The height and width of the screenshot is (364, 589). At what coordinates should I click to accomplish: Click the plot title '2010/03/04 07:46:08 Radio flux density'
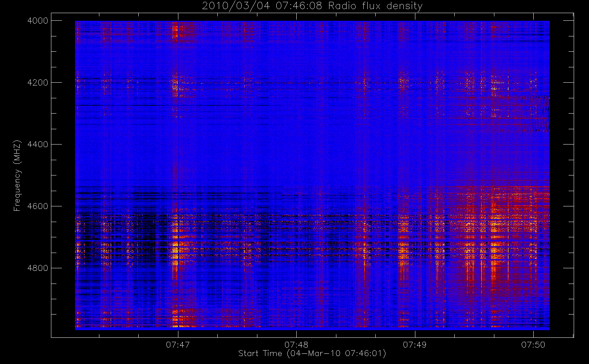[312, 6]
